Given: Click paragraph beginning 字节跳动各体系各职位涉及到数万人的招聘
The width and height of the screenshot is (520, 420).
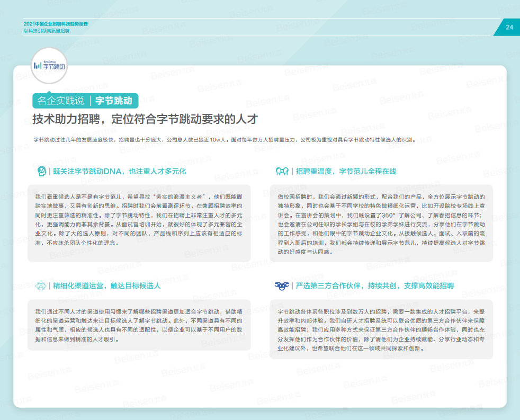Looking at the screenshot, I should (x=381, y=330).
